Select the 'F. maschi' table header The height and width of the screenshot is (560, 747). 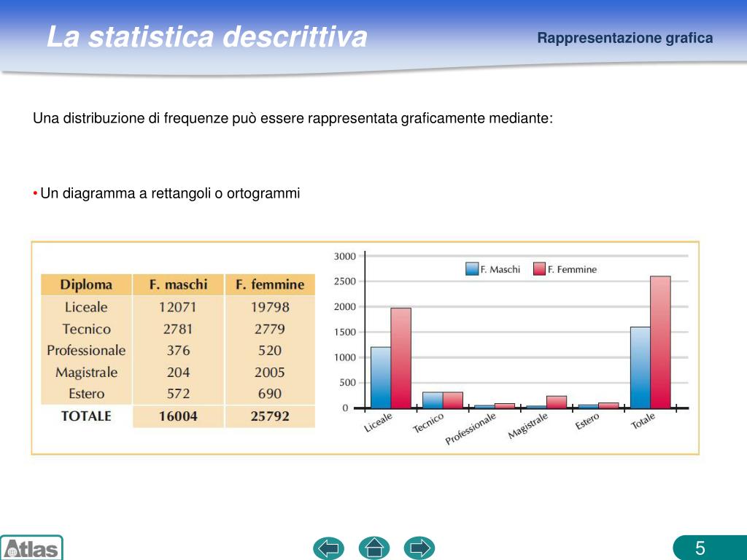[178, 285]
